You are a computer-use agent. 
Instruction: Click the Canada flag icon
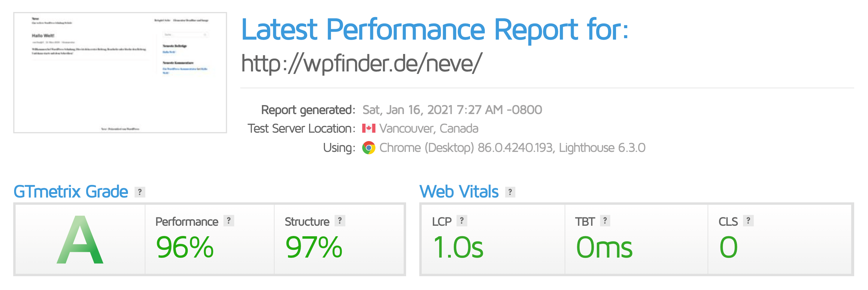tap(369, 128)
